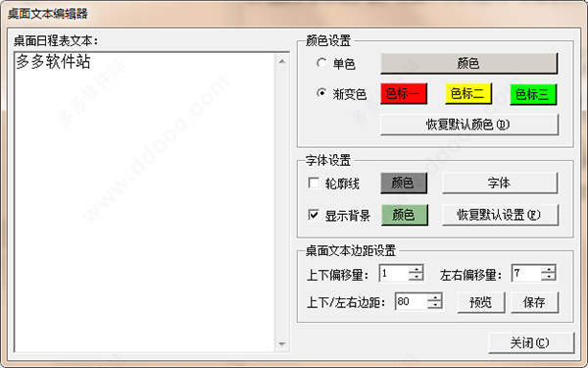Select the 单色 radio button
588x368 pixels.
[x=321, y=63]
